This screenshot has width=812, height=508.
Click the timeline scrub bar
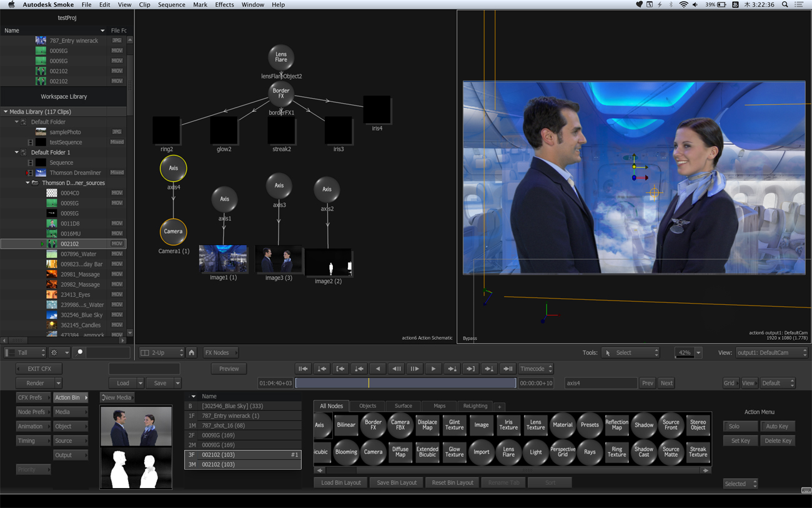coord(405,383)
